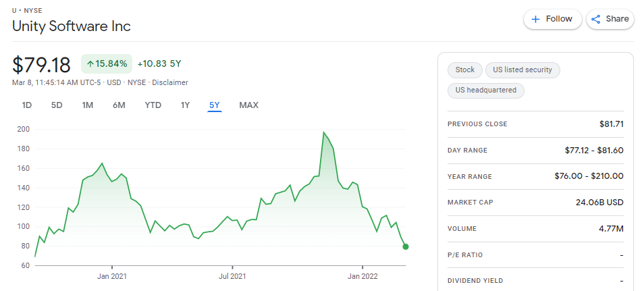Image resolution: width=644 pixels, height=291 pixels.
Task: Click the Jul 2021 axis label
Action: coord(232,276)
